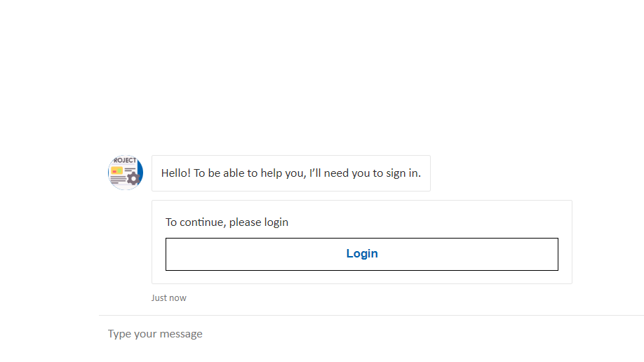Click the words "To continue" in the card
644x362 pixels.
point(193,222)
